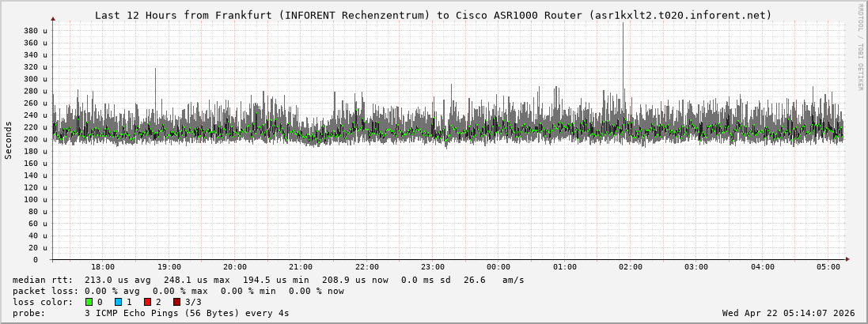Screen dimensions: 868x324
Task: Click the 00:00 time label on x-axis
Action: (498, 267)
